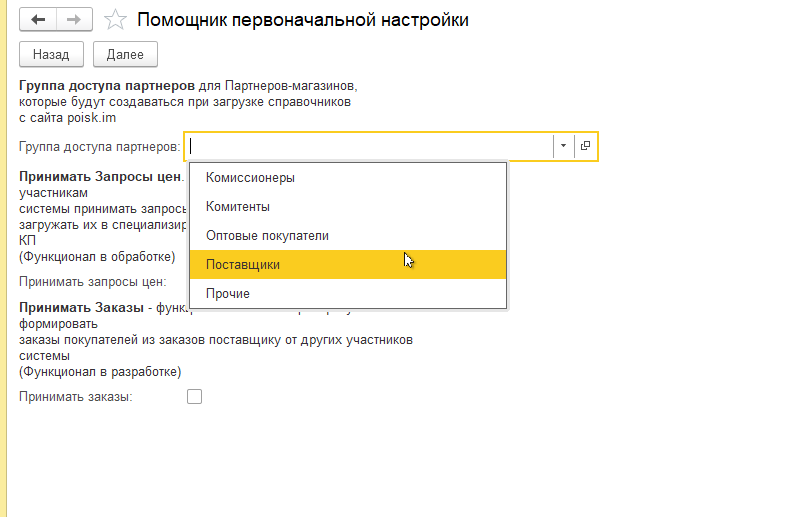Select "Комиссионеры" from the dropdown list

(250, 178)
